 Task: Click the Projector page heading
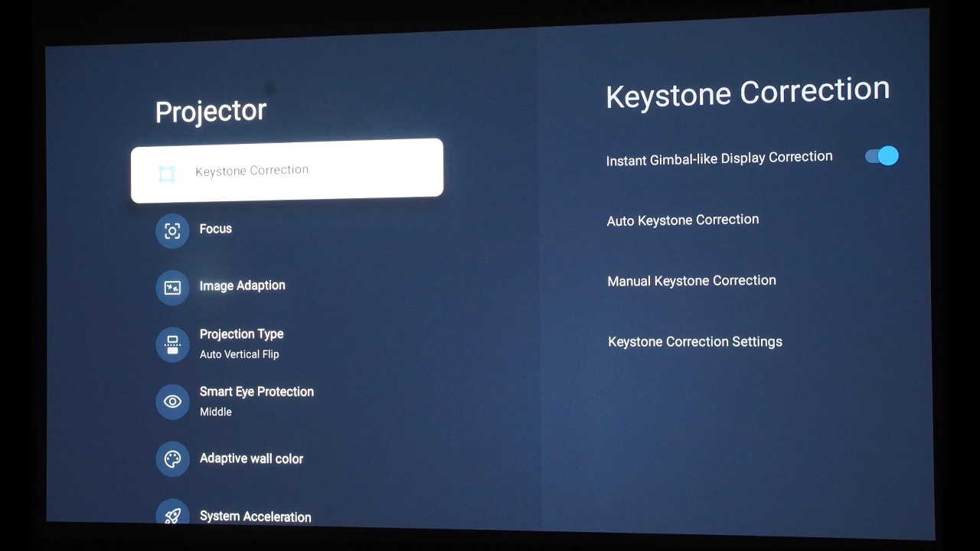pyautogui.click(x=211, y=112)
